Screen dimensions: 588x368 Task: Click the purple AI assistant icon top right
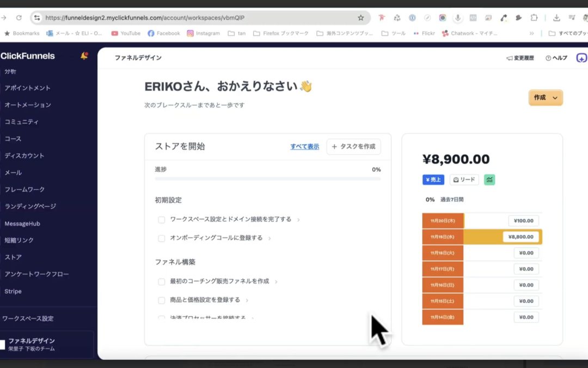pos(581,57)
